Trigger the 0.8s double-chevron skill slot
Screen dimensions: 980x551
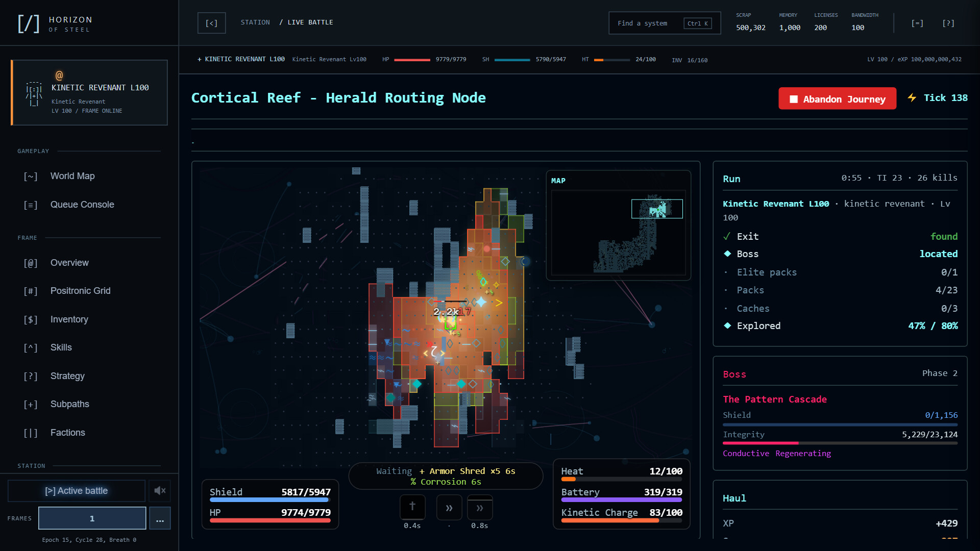pyautogui.click(x=480, y=507)
